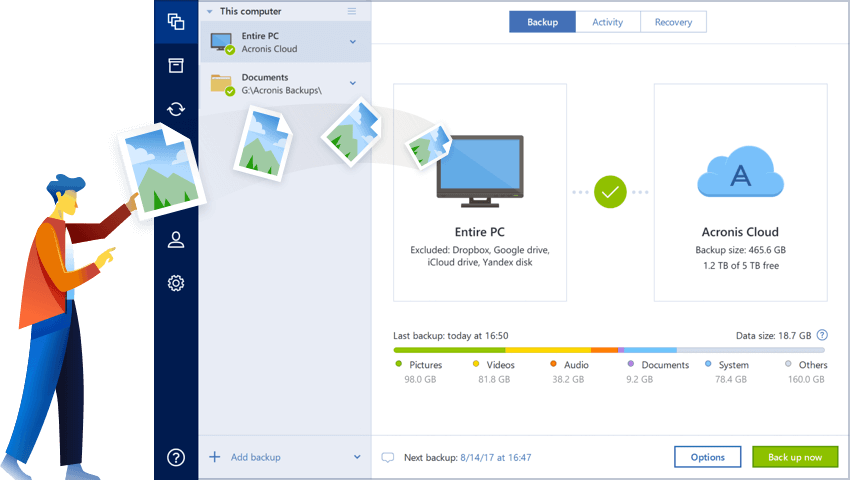This screenshot has width=850, height=480.
Task: Click the Back up now button
Action: point(795,457)
